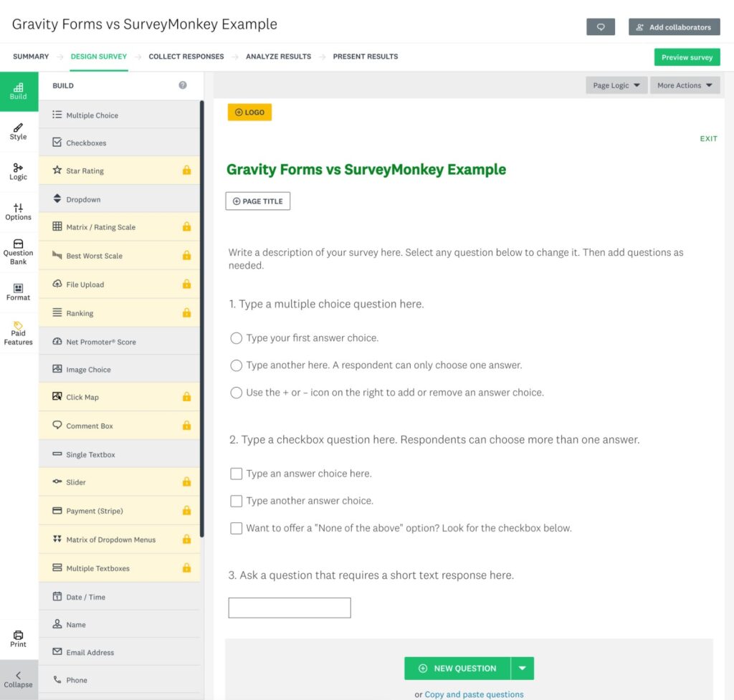Click the feedback speech bubble icon
734x700 pixels.
pos(601,27)
